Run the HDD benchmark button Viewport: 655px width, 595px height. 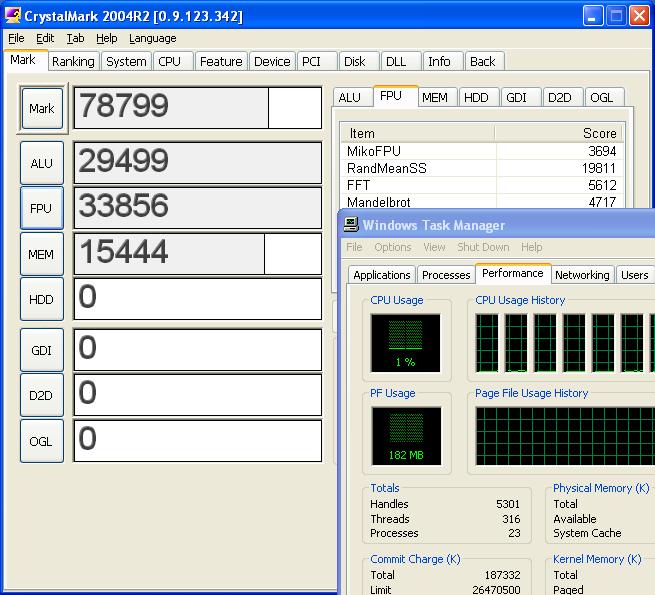coord(42,299)
